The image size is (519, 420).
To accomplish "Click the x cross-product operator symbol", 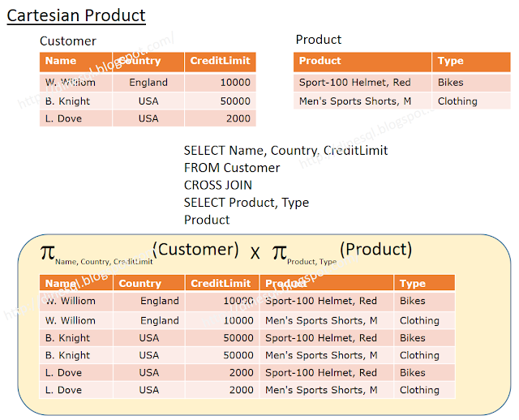I will [255, 253].
